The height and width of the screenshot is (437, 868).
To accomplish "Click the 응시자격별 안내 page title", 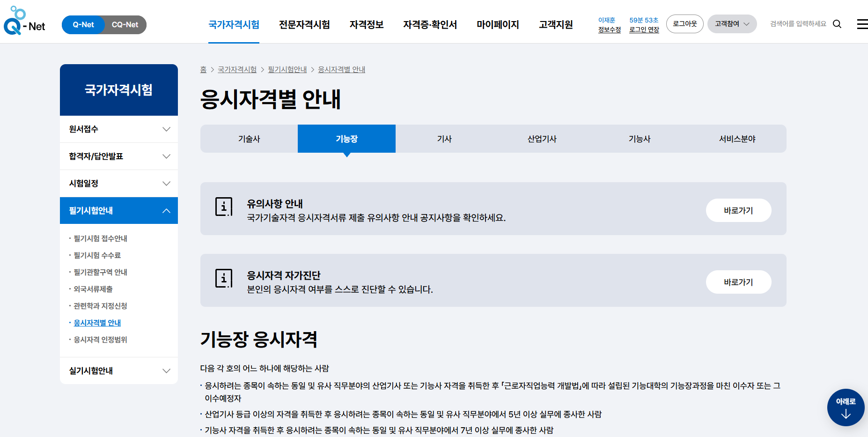I will 271,99.
